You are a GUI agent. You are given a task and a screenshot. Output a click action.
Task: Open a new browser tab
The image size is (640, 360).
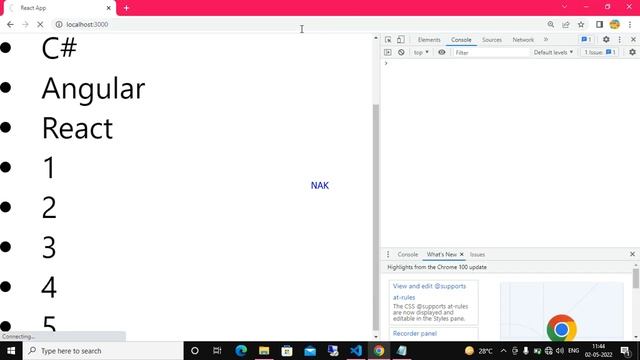[x=127, y=8]
